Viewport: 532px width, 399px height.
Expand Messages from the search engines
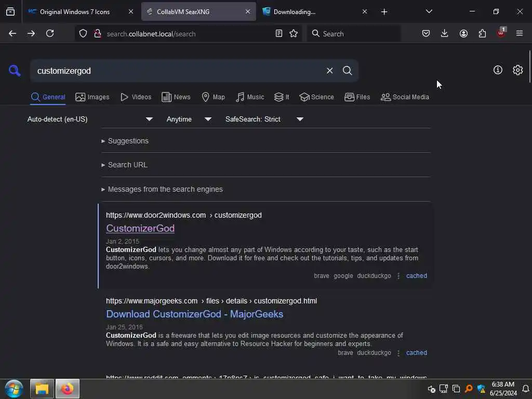[x=162, y=189]
